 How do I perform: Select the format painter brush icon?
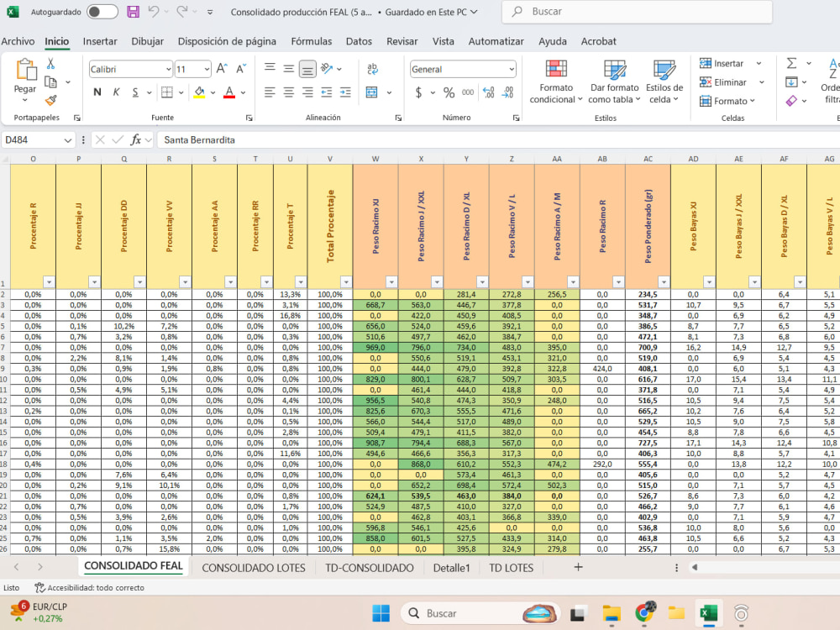click(x=51, y=100)
